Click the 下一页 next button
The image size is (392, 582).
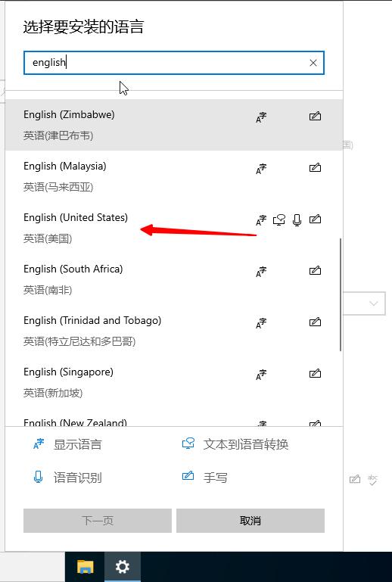(98, 521)
